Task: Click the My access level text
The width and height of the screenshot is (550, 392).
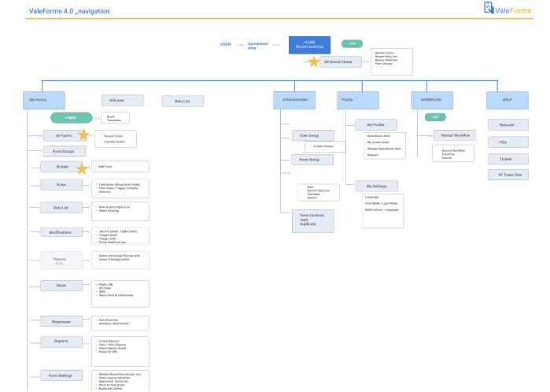Action: (378, 142)
